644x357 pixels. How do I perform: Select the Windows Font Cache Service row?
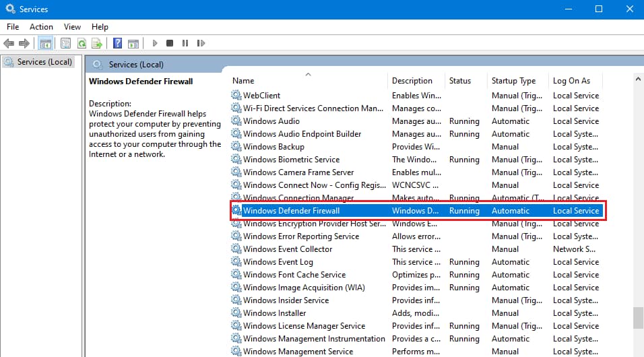[416, 274]
